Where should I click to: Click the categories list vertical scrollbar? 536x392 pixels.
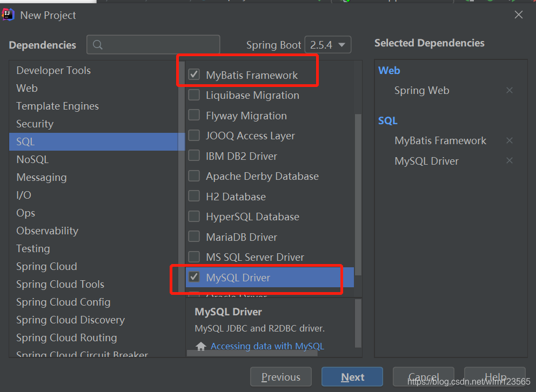click(182, 178)
